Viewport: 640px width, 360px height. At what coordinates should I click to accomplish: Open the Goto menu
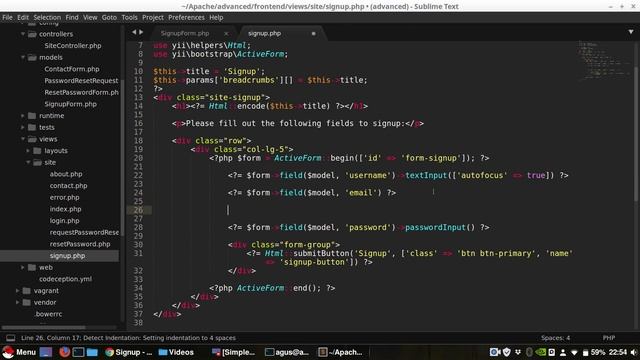pyautogui.click(x=109, y=18)
